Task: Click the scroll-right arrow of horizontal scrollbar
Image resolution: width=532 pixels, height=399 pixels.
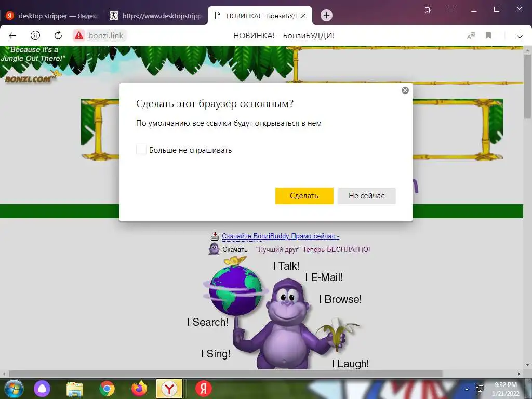Action: (519, 374)
